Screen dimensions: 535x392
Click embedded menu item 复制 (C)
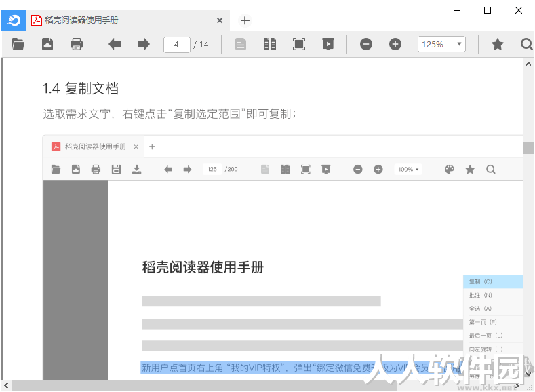[x=493, y=281]
